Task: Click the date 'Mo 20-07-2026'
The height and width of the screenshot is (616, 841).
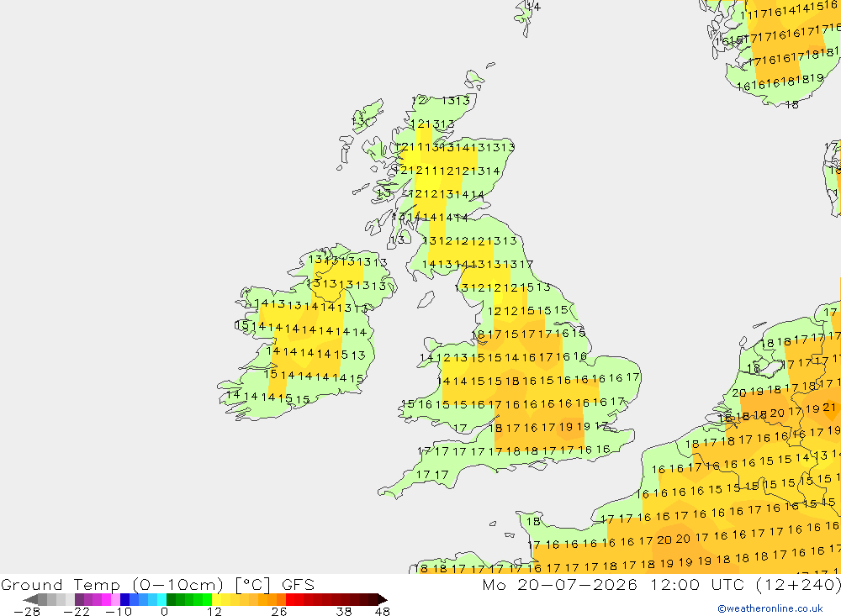Action: coord(560,584)
